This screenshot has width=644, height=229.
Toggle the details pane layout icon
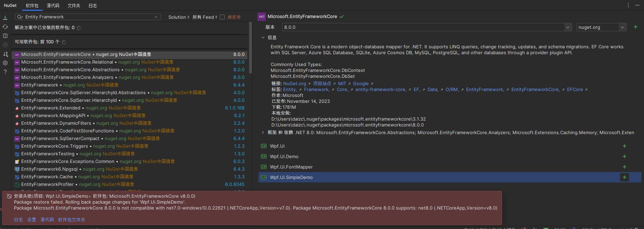pyautogui.click(x=5, y=36)
